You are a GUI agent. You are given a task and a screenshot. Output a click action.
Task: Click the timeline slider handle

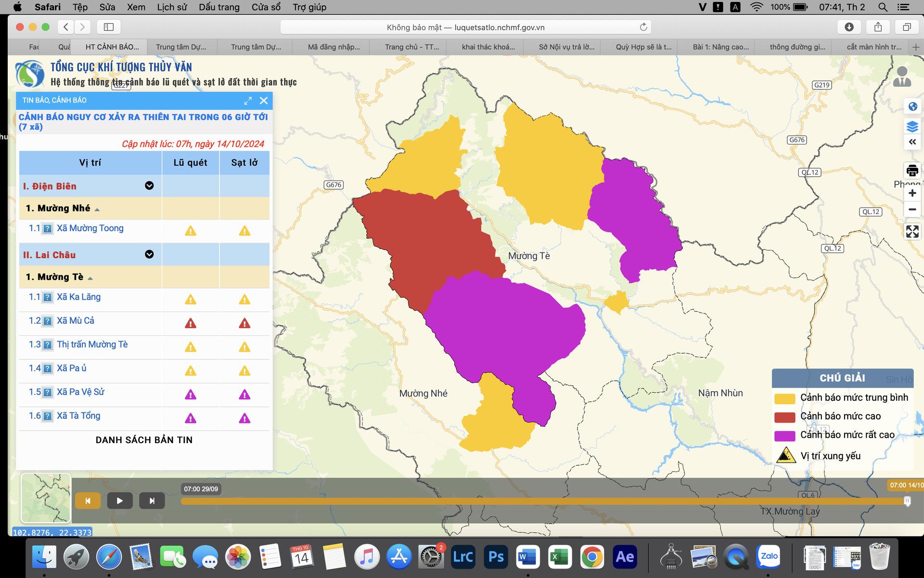pyautogui.click(x=907, y=501)
